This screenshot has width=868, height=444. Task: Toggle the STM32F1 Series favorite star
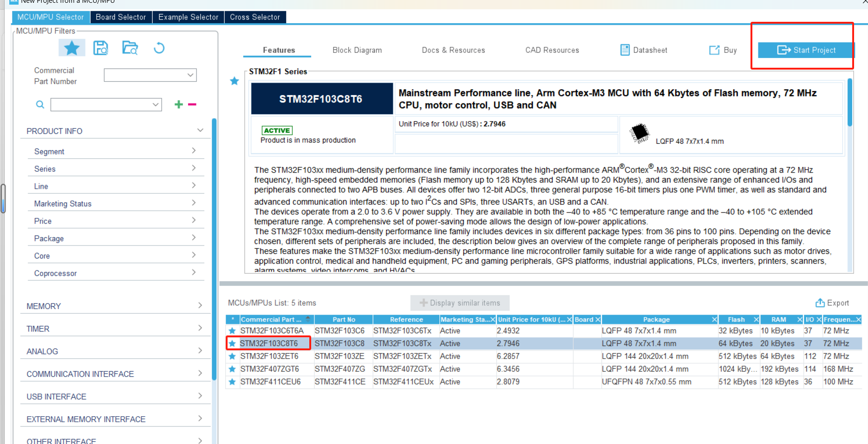point(234,81)
